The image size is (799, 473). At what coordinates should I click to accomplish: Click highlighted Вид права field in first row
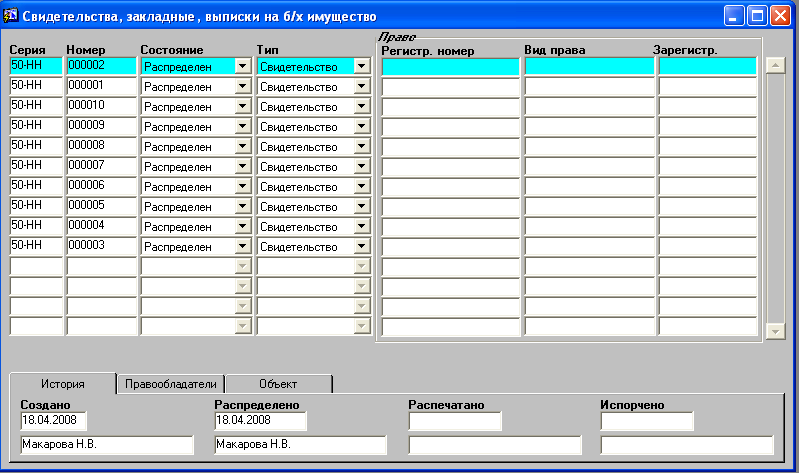(x=590, y=66)
